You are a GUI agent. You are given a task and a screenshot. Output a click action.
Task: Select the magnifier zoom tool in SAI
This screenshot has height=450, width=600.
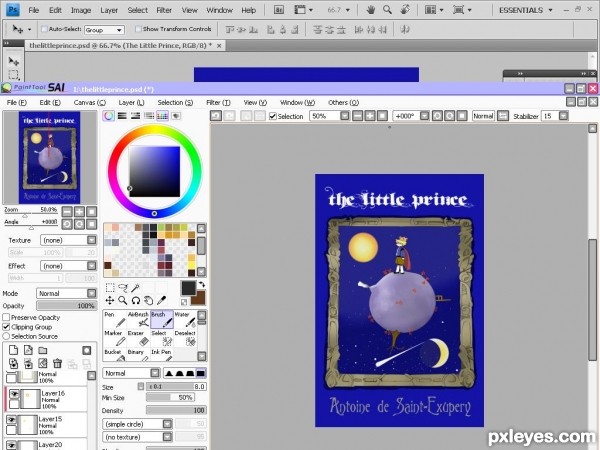click(x=123, y=300)
